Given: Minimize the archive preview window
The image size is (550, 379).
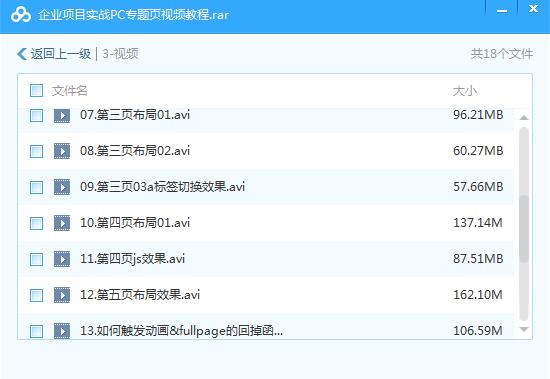Looking at the screenshot, I should pyautogui.click(x=502, y=11).
